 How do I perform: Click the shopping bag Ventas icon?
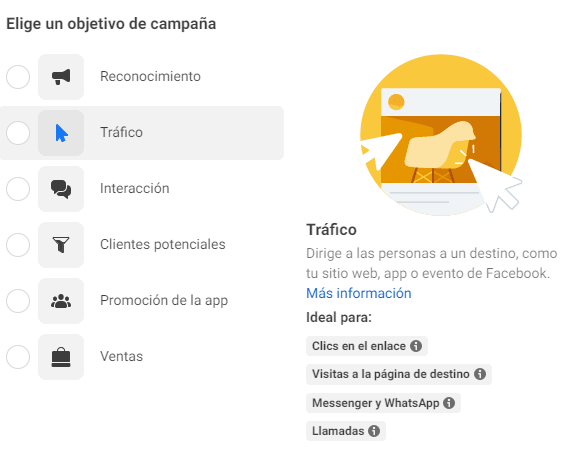61,357
